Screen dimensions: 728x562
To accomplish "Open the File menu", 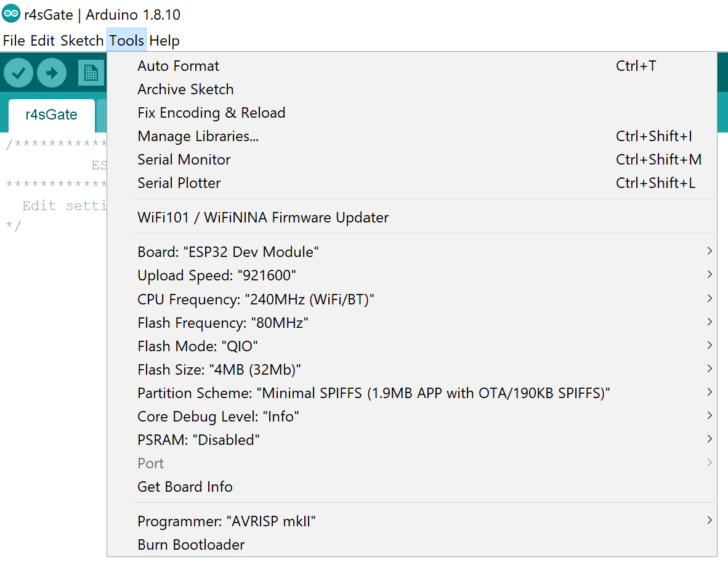I will click(x=14, y=41).
